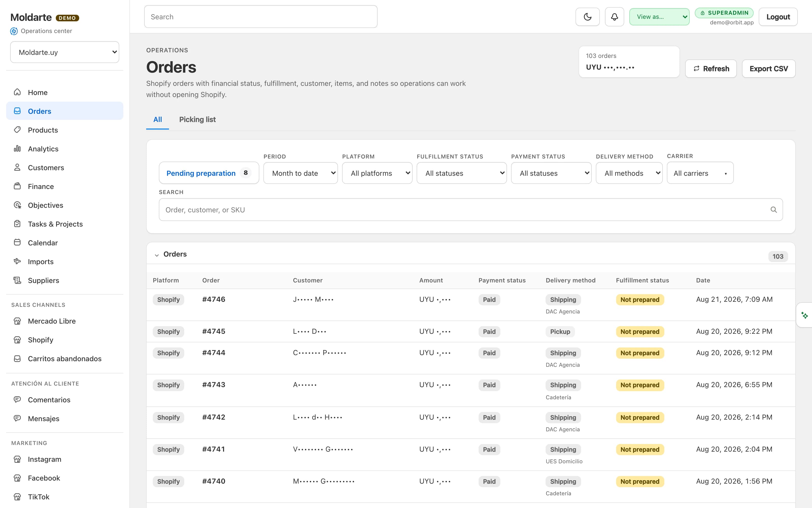
Task: Switch to the Picking list tab
Action: tap(197, 120)
